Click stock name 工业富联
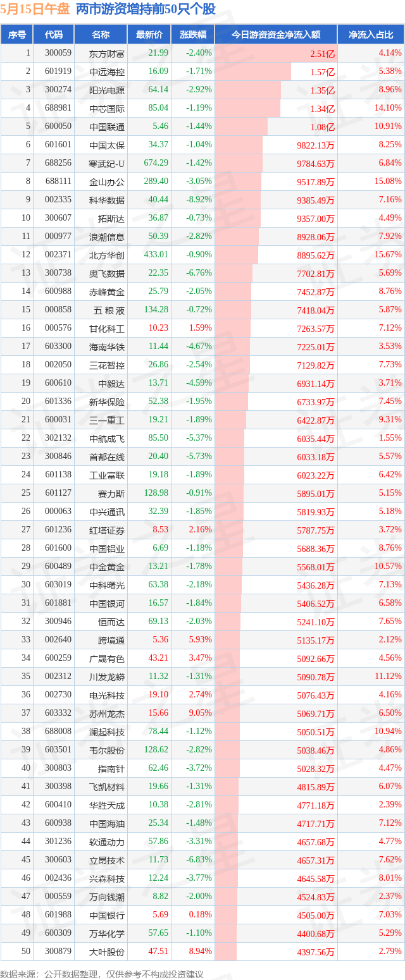Image resolution: width=405 pixels, height=980 pixels. tap(107, 475)
